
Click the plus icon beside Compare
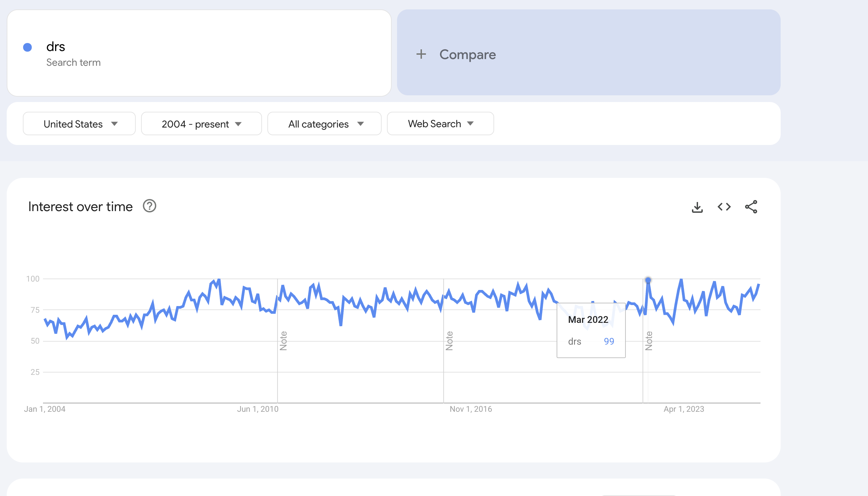pyautogui.click(x=421, y=54)
